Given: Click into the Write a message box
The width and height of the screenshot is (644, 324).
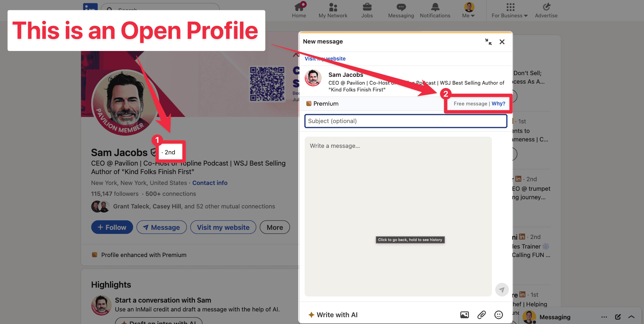Looking at the screenshot, I should click(398, 217).
